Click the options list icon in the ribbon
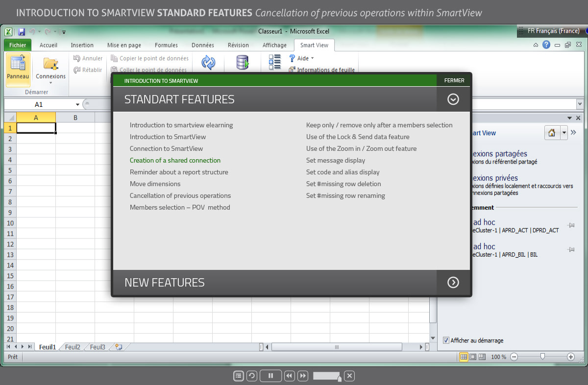Viewport: 588px width, 385px height. tap(275, 62)
